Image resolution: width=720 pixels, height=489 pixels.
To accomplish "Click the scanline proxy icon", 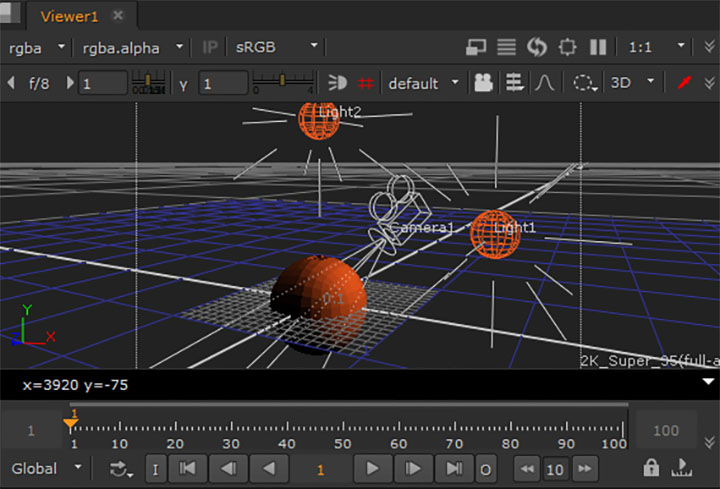I will tap(507, 47).
